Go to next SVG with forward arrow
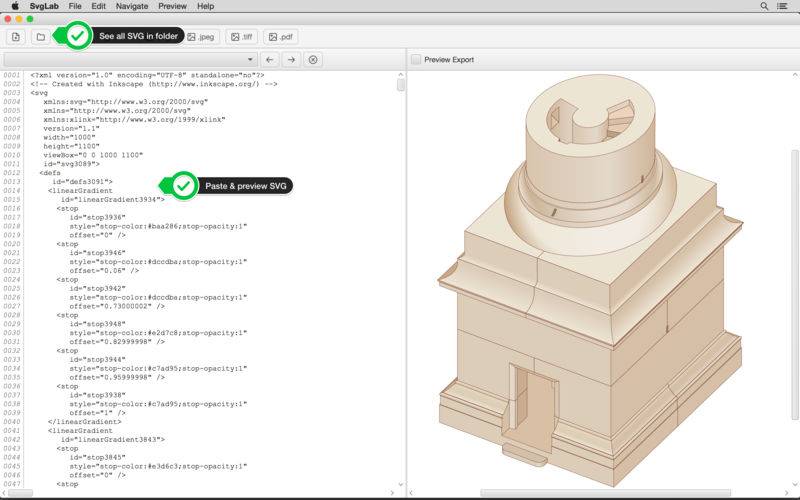This screenshot has height=500, width=800. 291,60
